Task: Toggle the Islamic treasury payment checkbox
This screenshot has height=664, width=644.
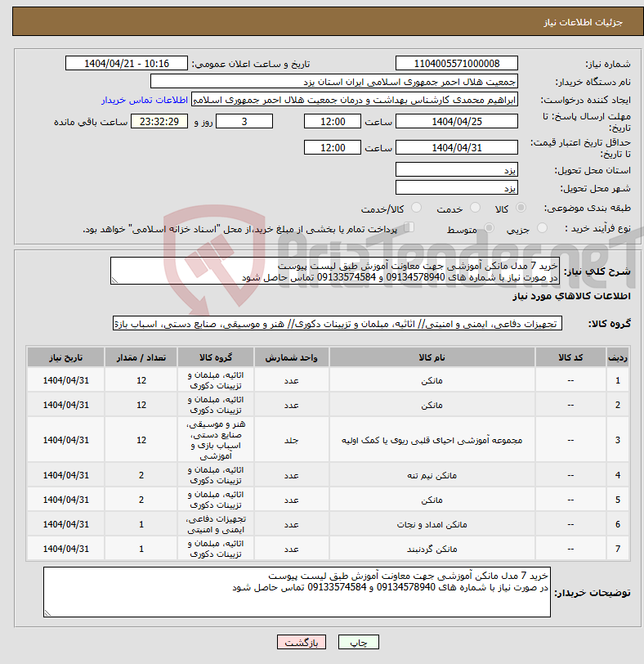Action: (409, 227)
